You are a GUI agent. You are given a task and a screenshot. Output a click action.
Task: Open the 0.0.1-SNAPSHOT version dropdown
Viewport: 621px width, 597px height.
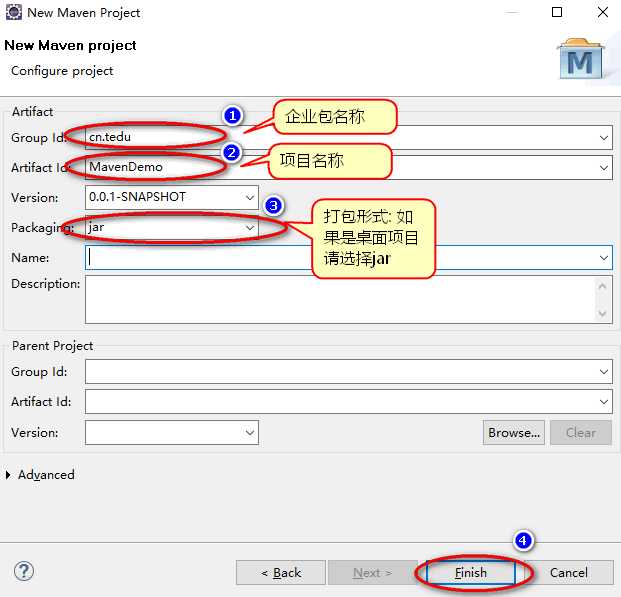[x=250, y=197]
